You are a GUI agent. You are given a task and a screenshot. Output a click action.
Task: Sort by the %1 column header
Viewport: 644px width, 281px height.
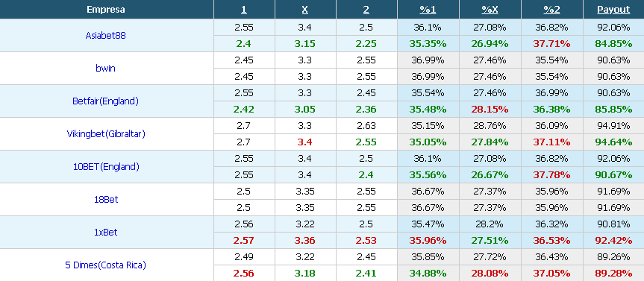point(428,10)
